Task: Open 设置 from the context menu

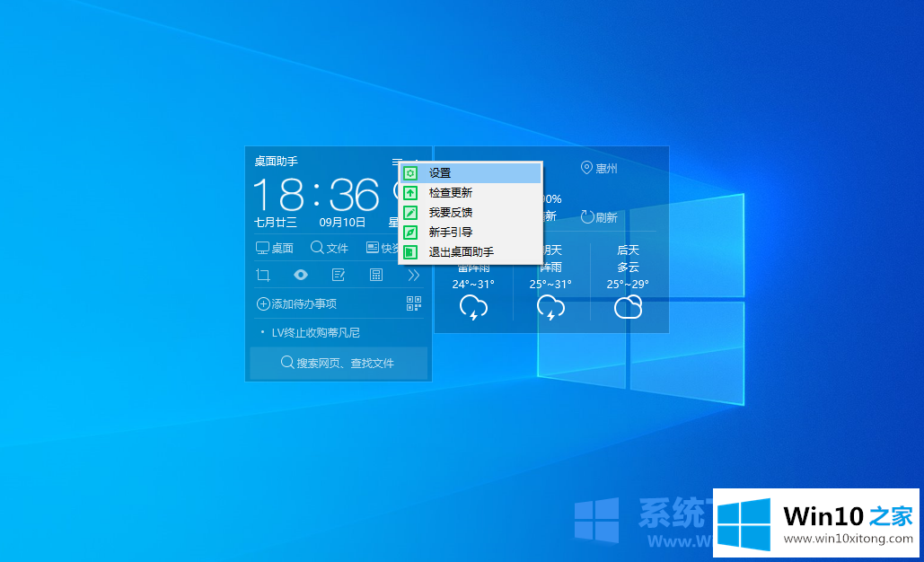Action: 471,172
